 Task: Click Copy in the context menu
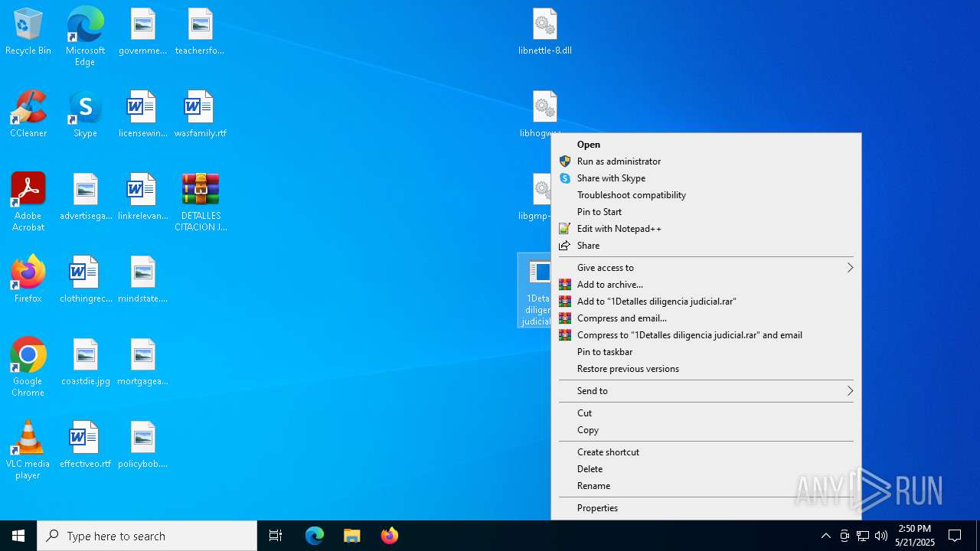pos(706,430)
